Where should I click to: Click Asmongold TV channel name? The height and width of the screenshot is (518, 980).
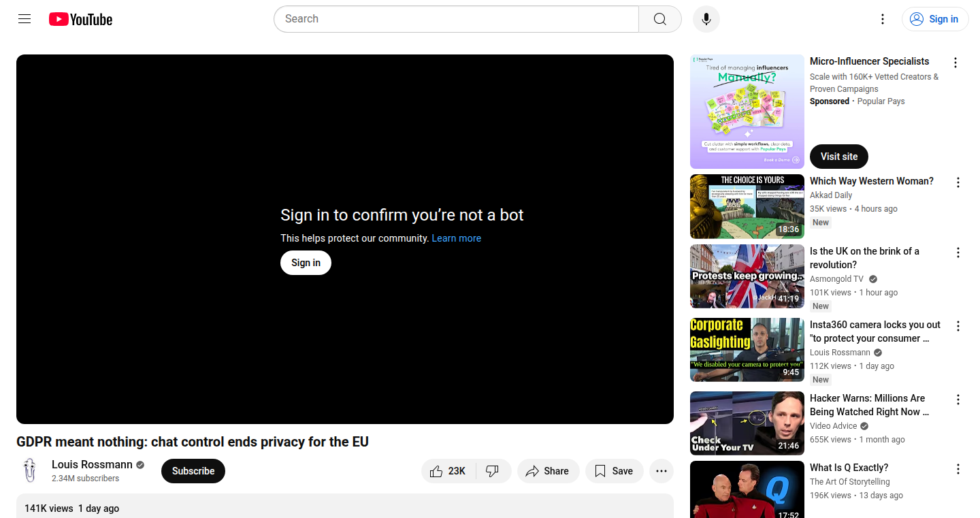click(x=836, y=279)
